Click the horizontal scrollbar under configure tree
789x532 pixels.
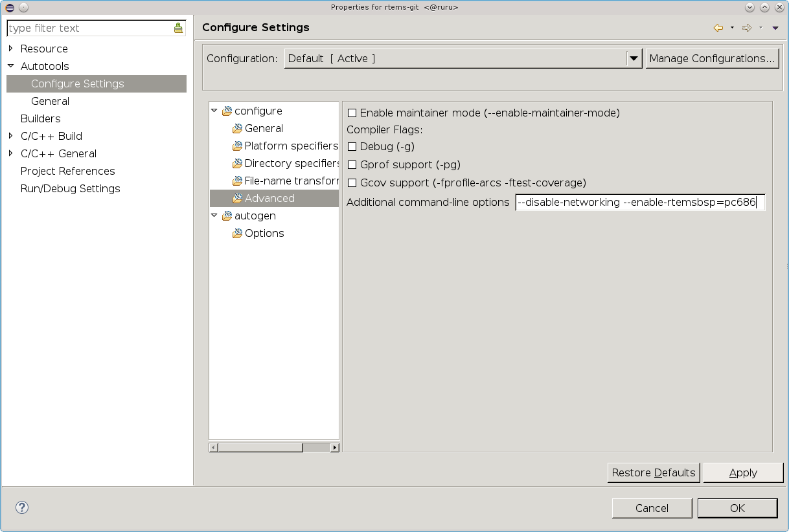[260, 447]
